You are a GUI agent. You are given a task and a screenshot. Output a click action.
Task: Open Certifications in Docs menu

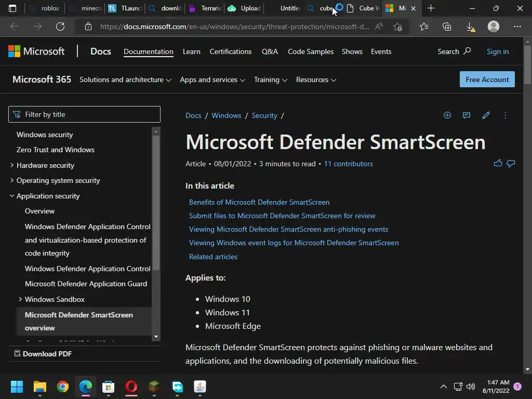pyautogui.click(x=230, y=51)
